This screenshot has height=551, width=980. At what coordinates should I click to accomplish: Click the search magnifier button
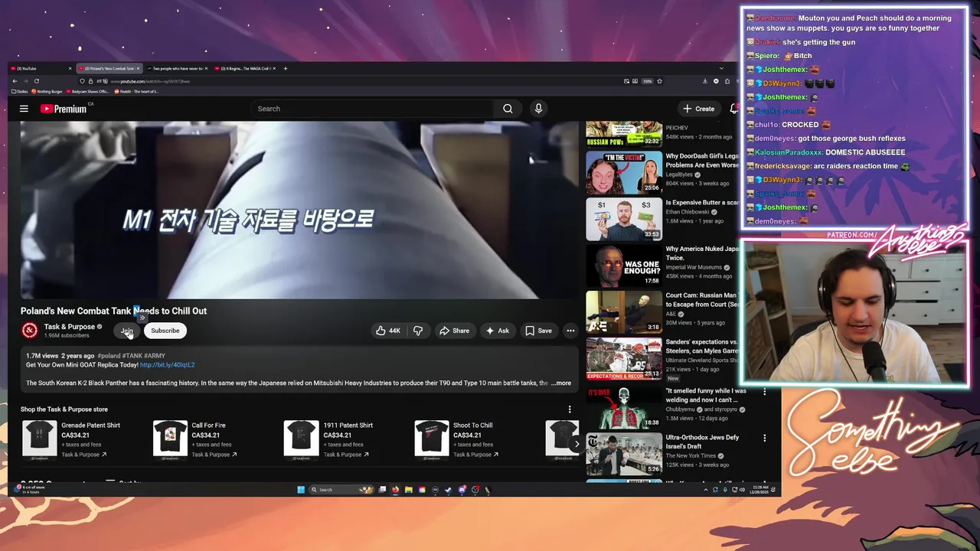(x=508, y=109)
